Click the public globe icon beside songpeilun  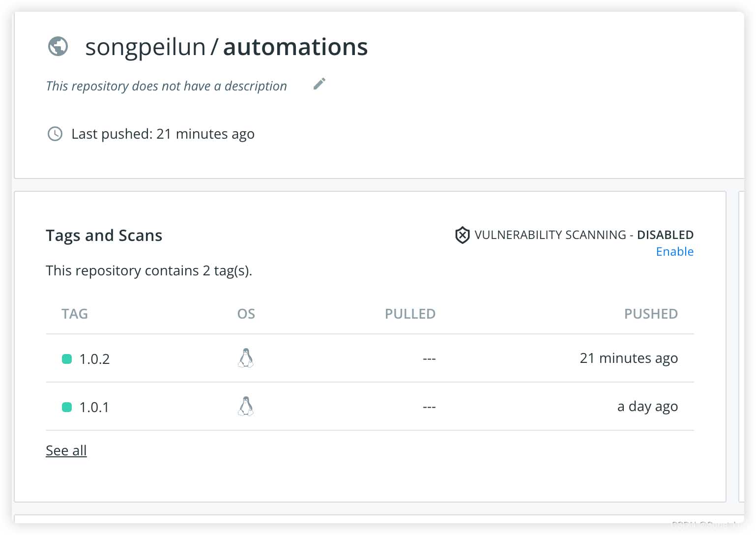click(x=58, y=47)
